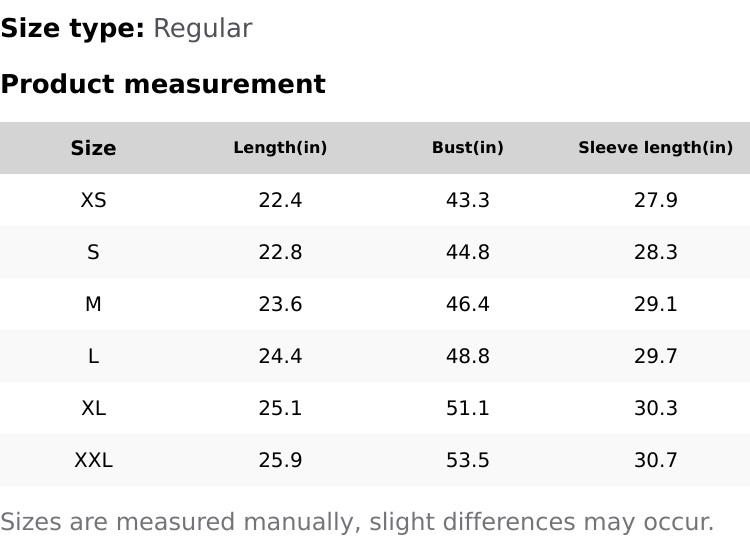
Task: Click the 44.8 bust value
Action: coord(467,252)
